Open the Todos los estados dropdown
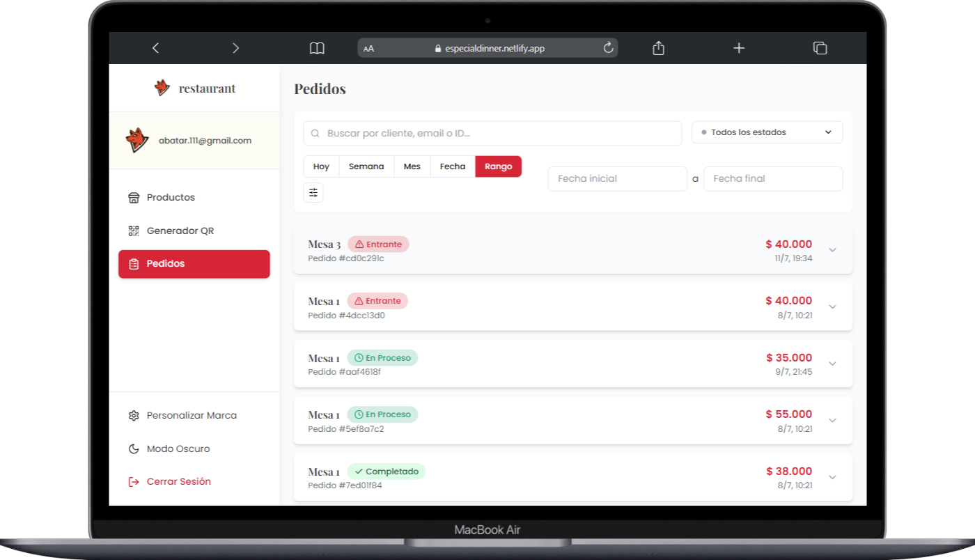The image size is (975, 560). (x=767, y=132)
